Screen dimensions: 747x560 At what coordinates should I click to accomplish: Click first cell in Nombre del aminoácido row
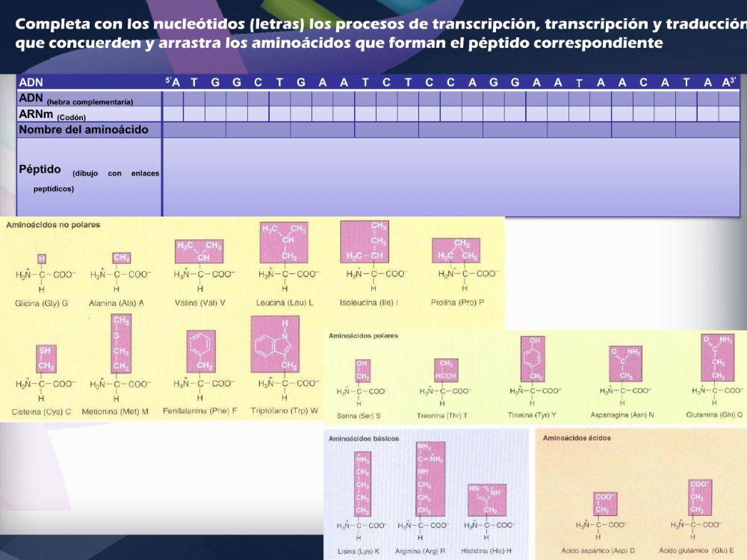(x=194, y=130)
